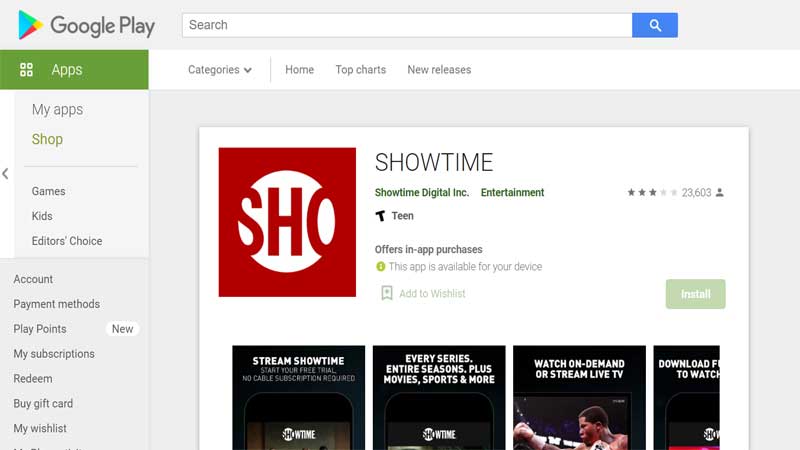Open the Every Series screenshot
The height and width of the screenshot is (450, 800).
click(439, 397)
